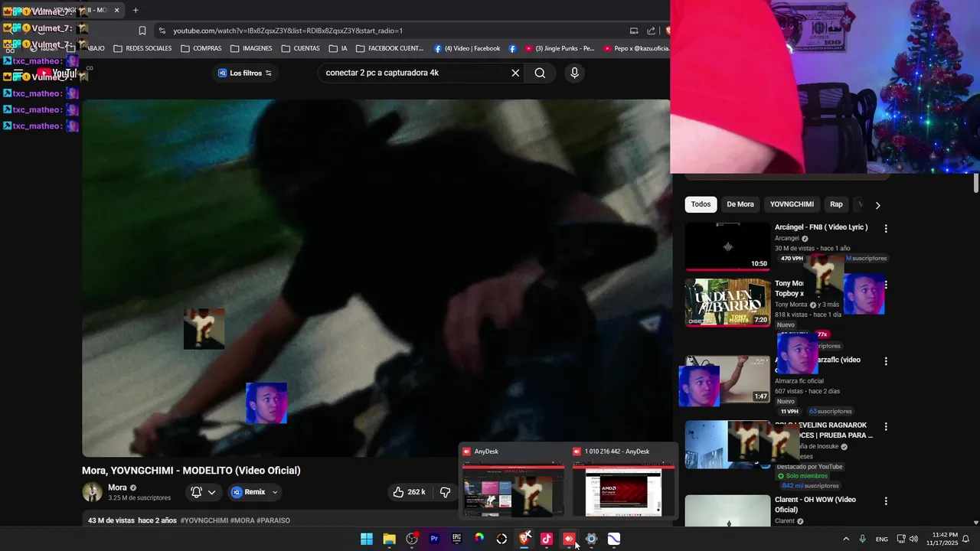Viewport: 980px width, 551px height.
Task: Click the YouTube search magnifier button
Action: point(540,73)
